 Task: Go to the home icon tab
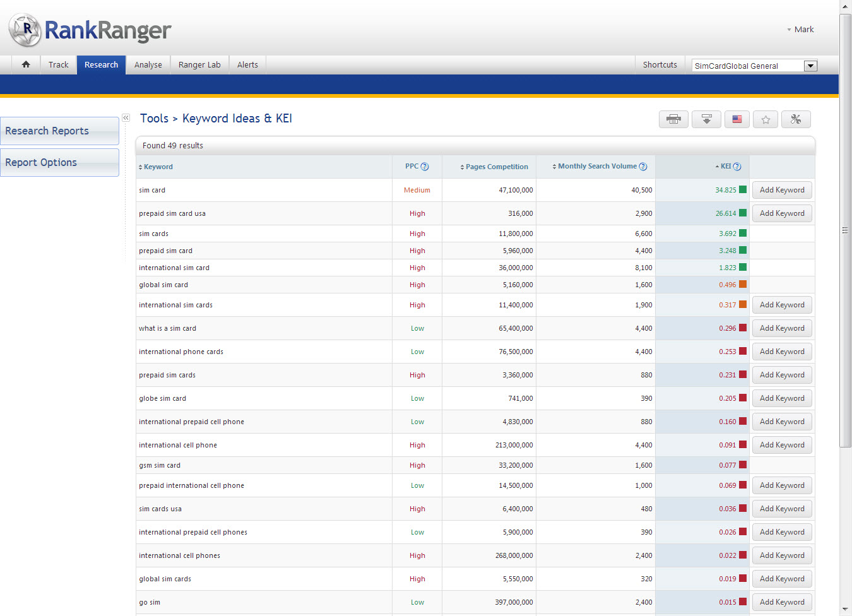coord(26,64)
